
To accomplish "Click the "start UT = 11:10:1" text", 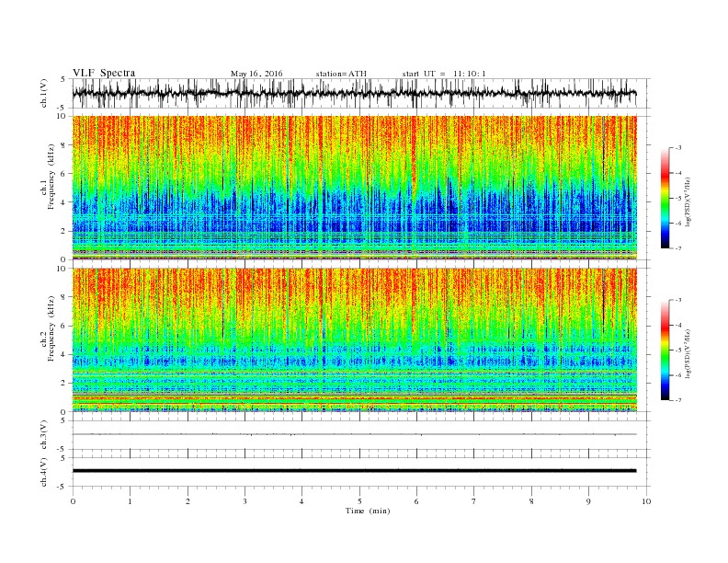I will coord(444,74).
